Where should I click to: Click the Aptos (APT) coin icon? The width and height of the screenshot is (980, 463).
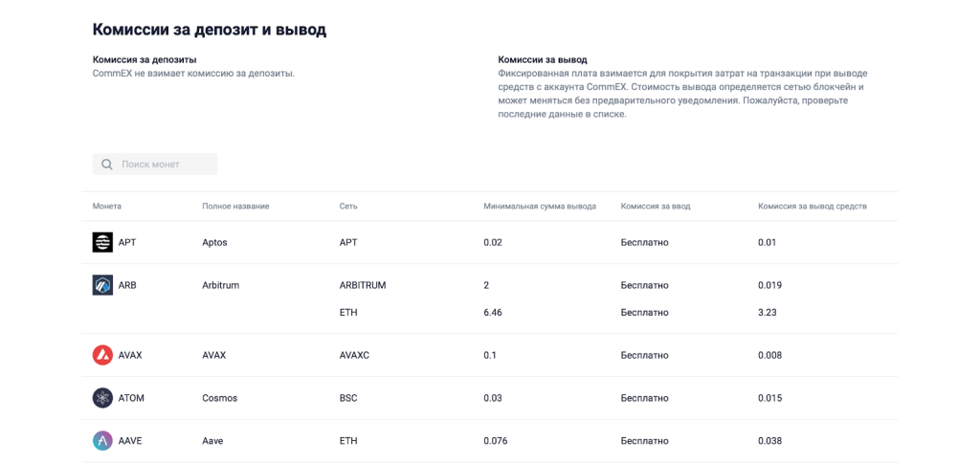pyautogui.click(x=102, y=242)
